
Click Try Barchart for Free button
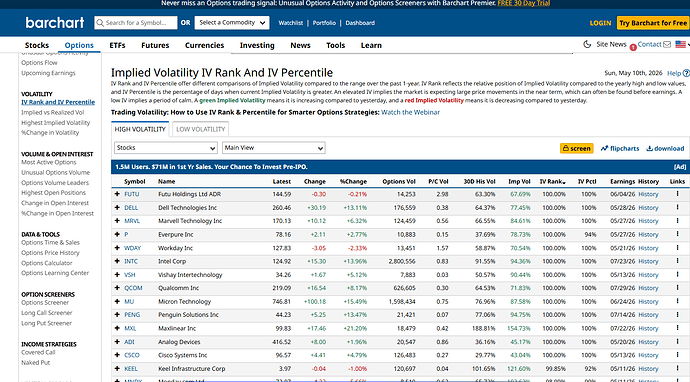click(653, 23)
